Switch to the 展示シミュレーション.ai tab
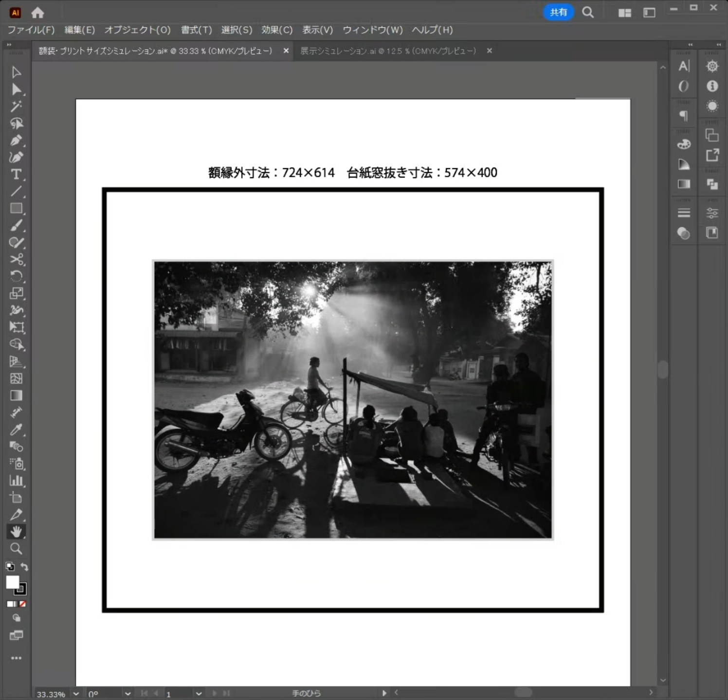The image size is (728, 700). click(388, 51)
